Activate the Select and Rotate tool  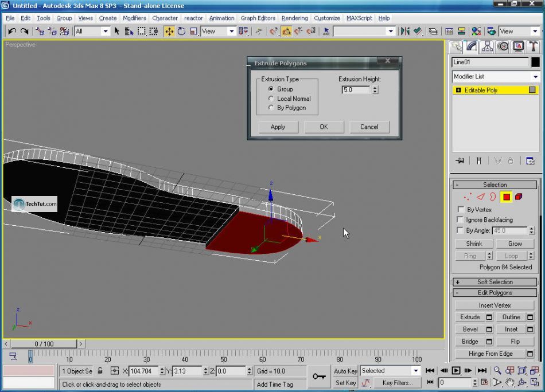pyautogui.click(x=181, y=32)
